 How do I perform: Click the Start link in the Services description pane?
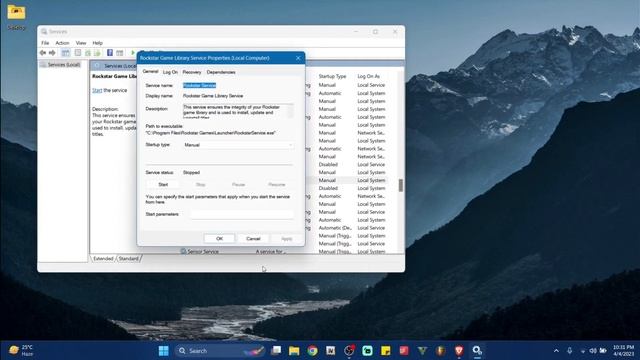[97, 90]
